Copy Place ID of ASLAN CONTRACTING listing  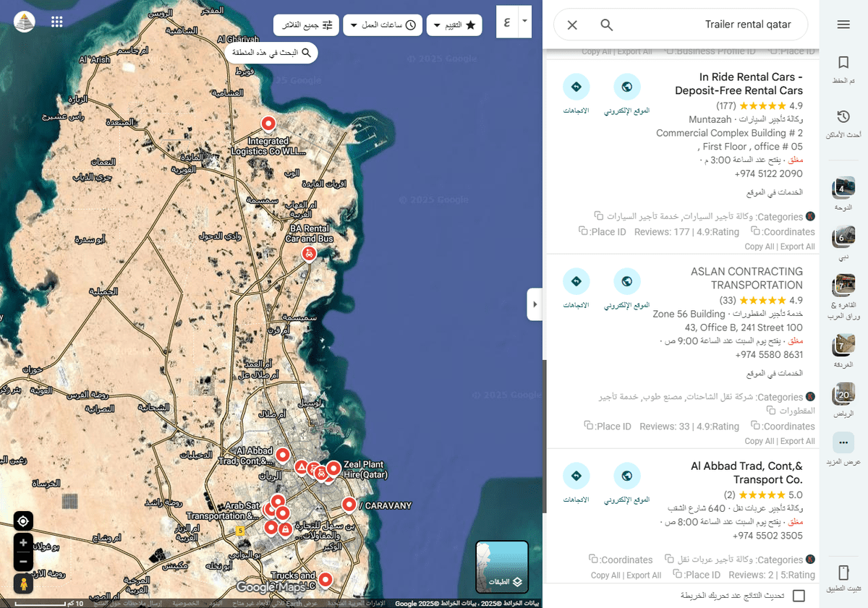click(589, 426)
